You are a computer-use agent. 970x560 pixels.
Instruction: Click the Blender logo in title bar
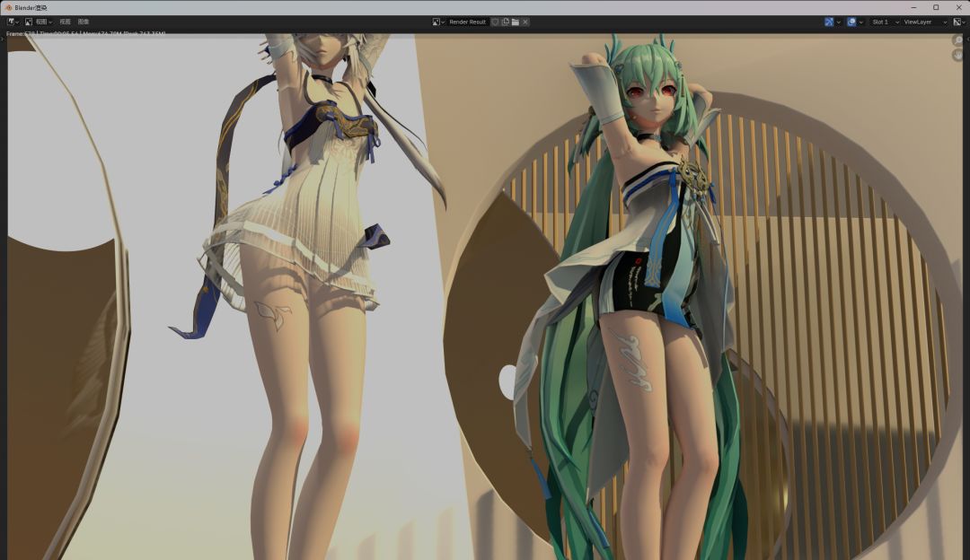9,7
